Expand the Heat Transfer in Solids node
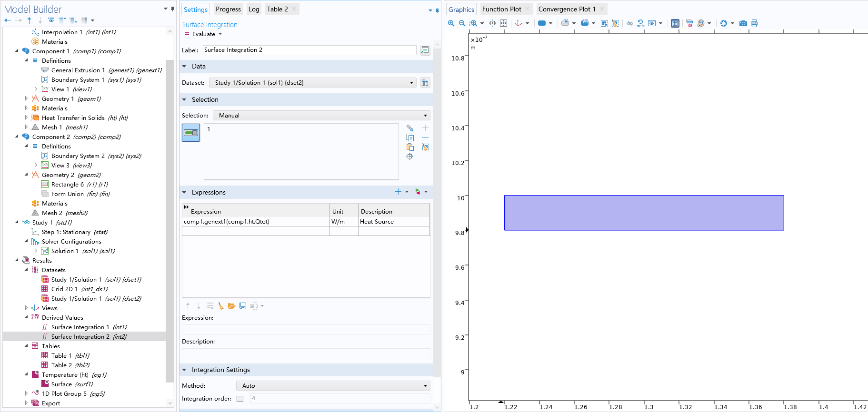The image size is (868, 412). tap(26, 118)
